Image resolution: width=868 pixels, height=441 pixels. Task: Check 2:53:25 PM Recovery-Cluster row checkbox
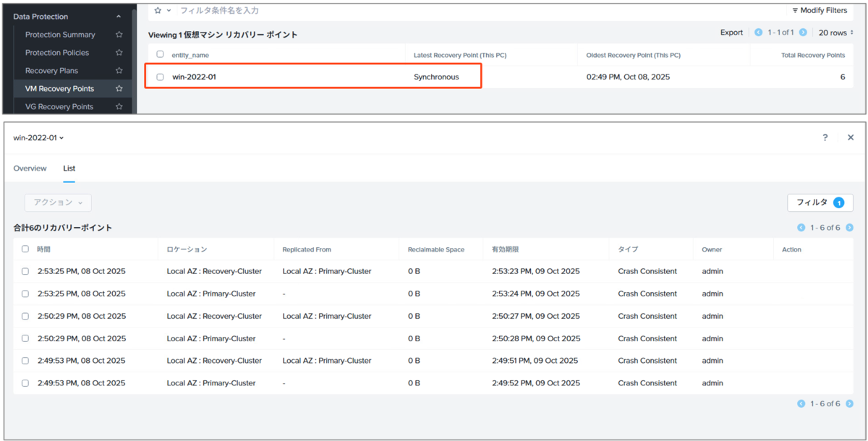tap(25, 271)
